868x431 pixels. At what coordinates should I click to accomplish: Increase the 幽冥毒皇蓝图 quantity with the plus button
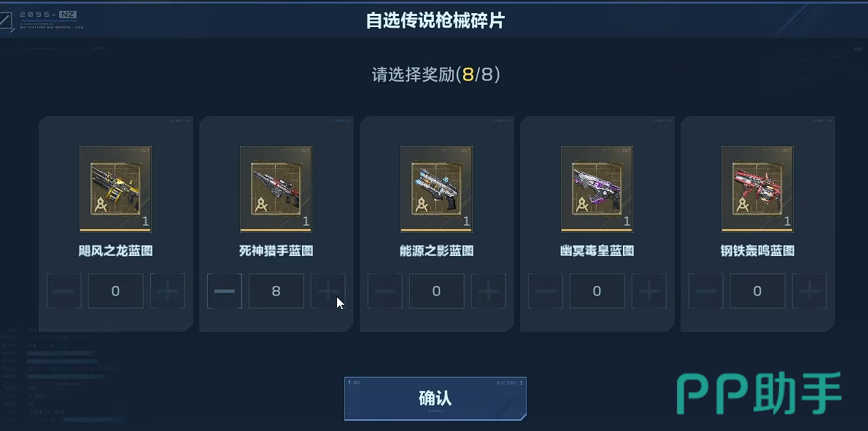tap(648, 291)
